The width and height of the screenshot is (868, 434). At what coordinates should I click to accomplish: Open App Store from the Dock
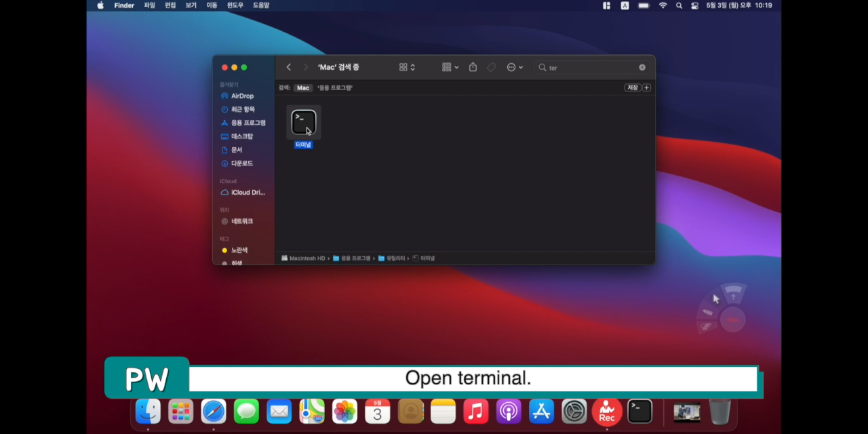tap(541, 411)
